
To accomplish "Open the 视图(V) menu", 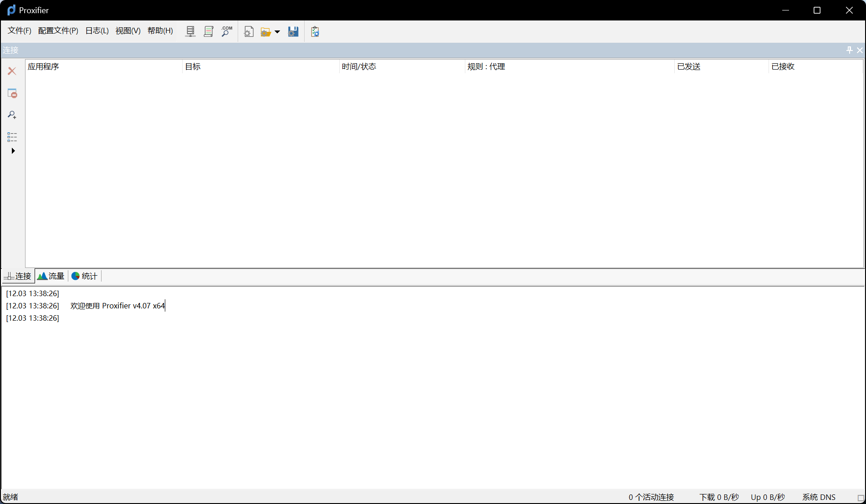I will point(128,30).
